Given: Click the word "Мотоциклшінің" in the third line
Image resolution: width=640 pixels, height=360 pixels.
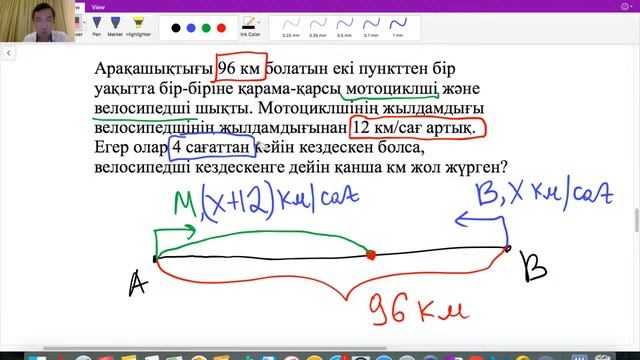Looking at the screenshot, I should click(319, 108).
